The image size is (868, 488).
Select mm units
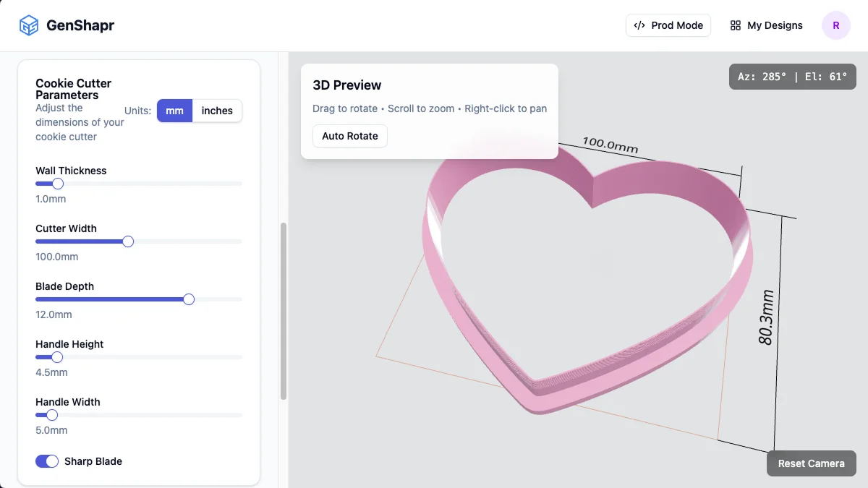pyautogui.click(x=174, y=111)
